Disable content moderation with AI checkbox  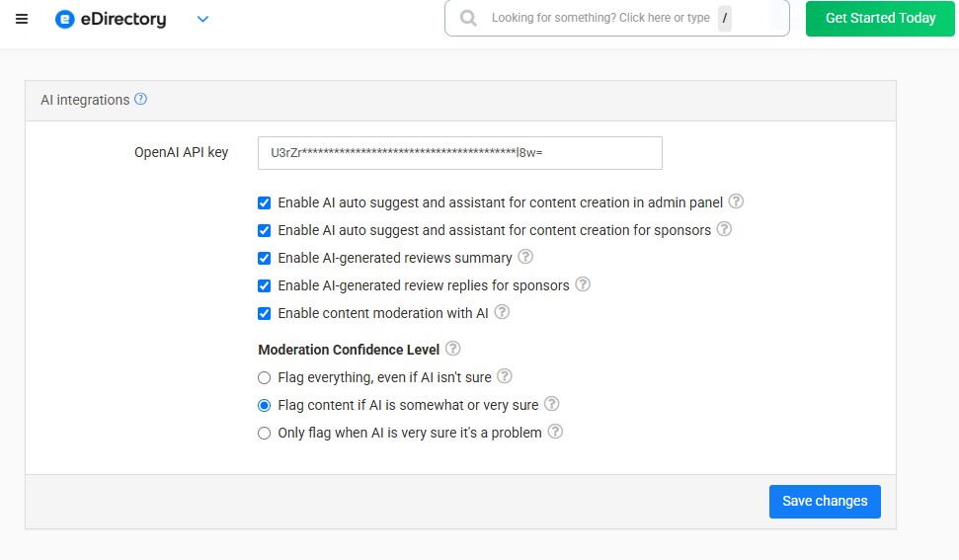click(264, 313)
